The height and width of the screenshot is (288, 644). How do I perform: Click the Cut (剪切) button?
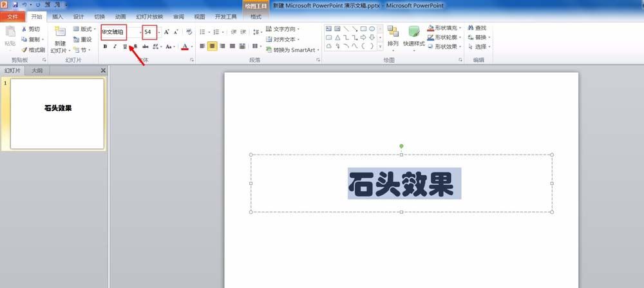(31, 29)
